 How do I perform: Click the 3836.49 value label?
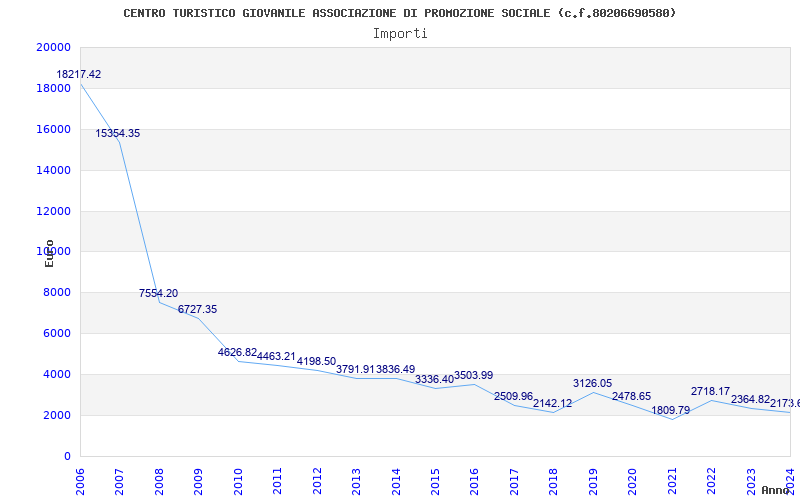(x=395, y=369)
